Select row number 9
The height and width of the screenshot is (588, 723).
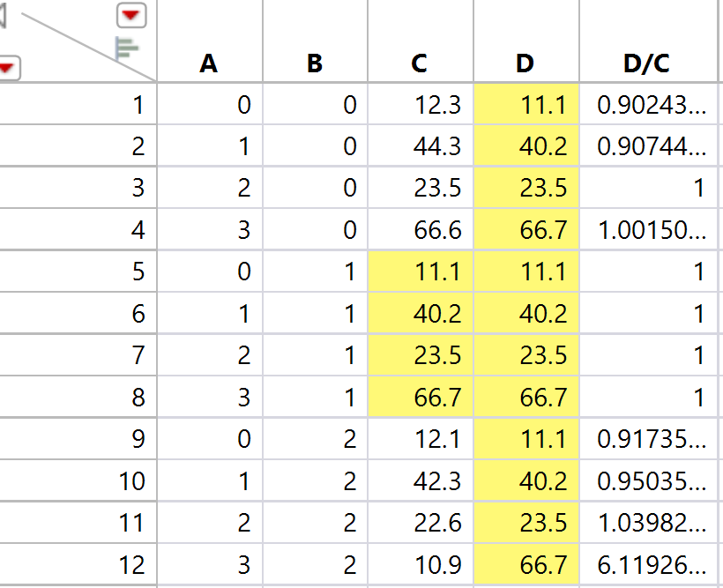point(78,439)
